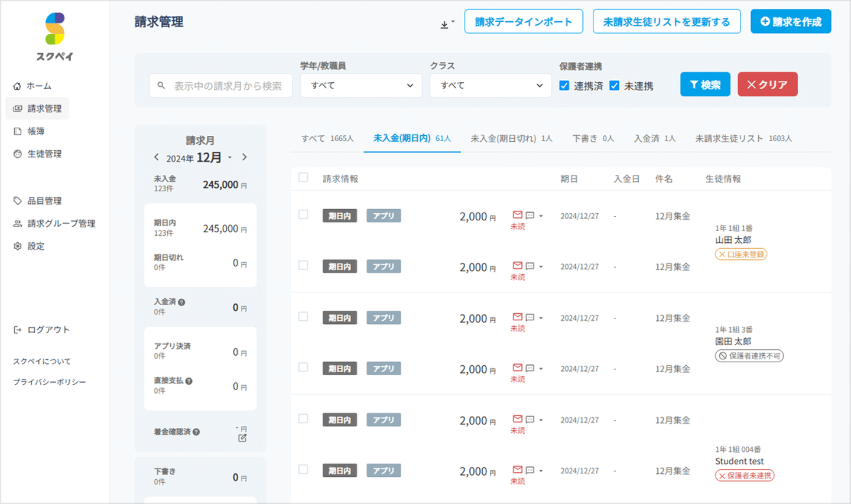Uncheck the 未連携 checkbox

pos(615,86)
